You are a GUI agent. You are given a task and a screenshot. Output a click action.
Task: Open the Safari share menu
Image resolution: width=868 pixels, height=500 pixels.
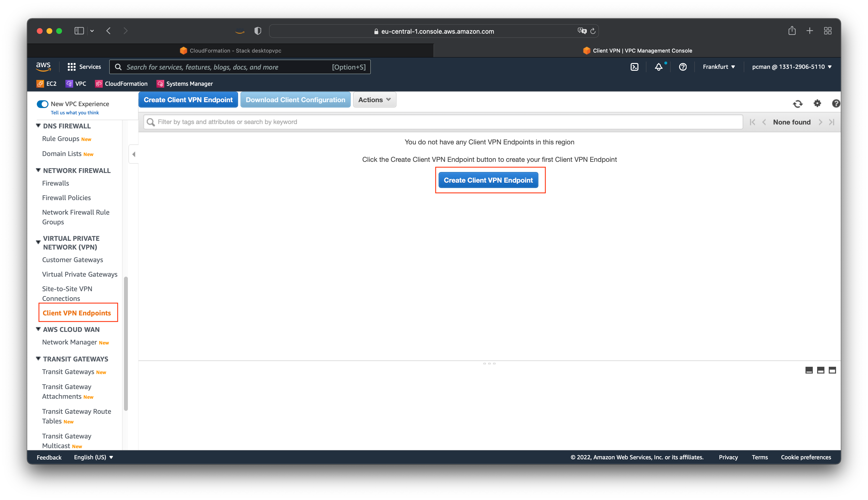792,31
